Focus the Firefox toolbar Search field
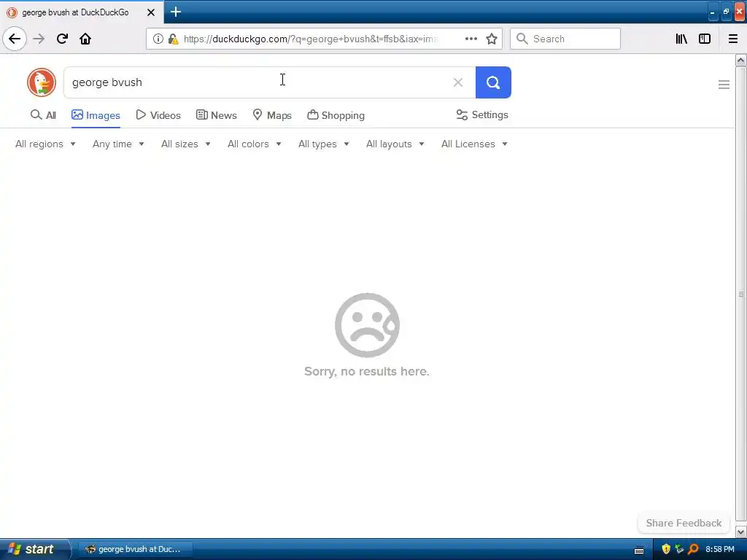Viewport: 747px width, 560px height. pos(565,39)
